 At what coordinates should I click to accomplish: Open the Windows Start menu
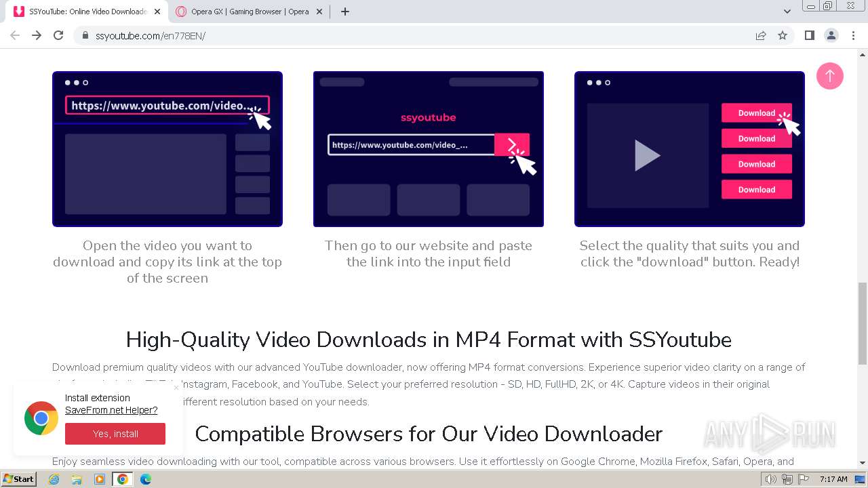pyautogui.click(x=19, y=479)
